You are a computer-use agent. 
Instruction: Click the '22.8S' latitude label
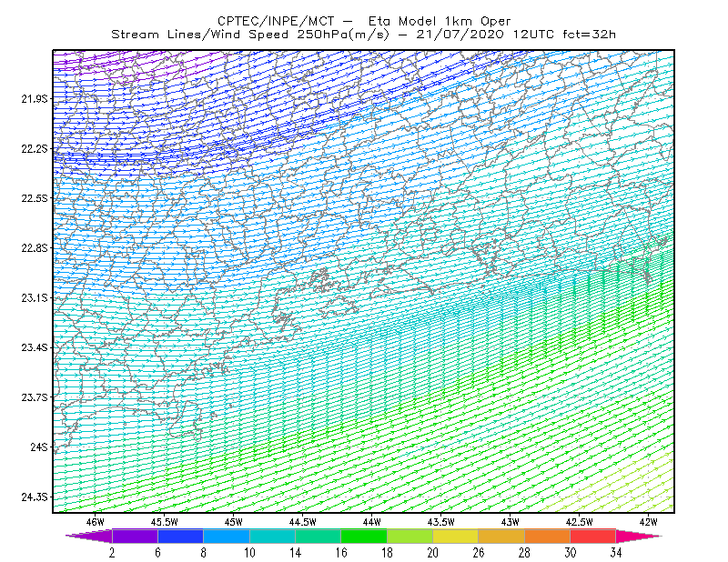click(x=35, y=248)
